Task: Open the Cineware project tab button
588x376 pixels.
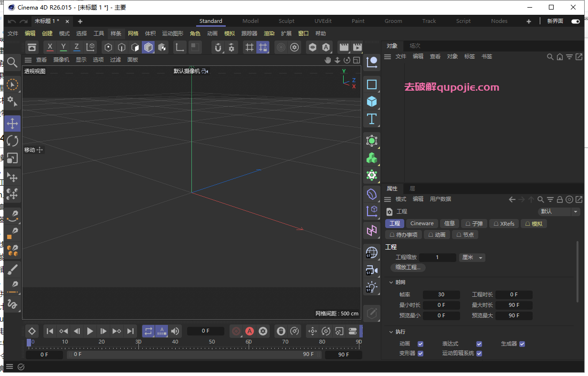Action: [x=422, y=223]
